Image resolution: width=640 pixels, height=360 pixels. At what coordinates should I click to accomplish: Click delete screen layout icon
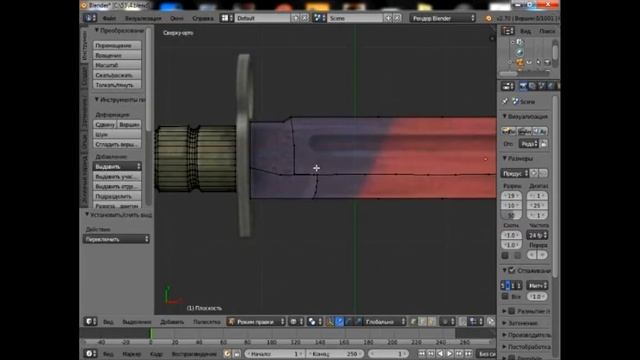coord(304,18)
